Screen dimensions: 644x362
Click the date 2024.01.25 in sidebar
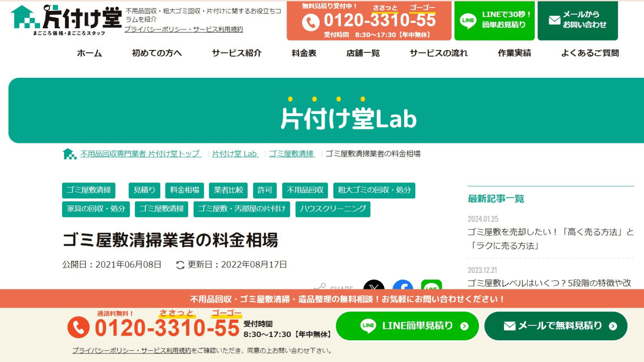(483, 219)
